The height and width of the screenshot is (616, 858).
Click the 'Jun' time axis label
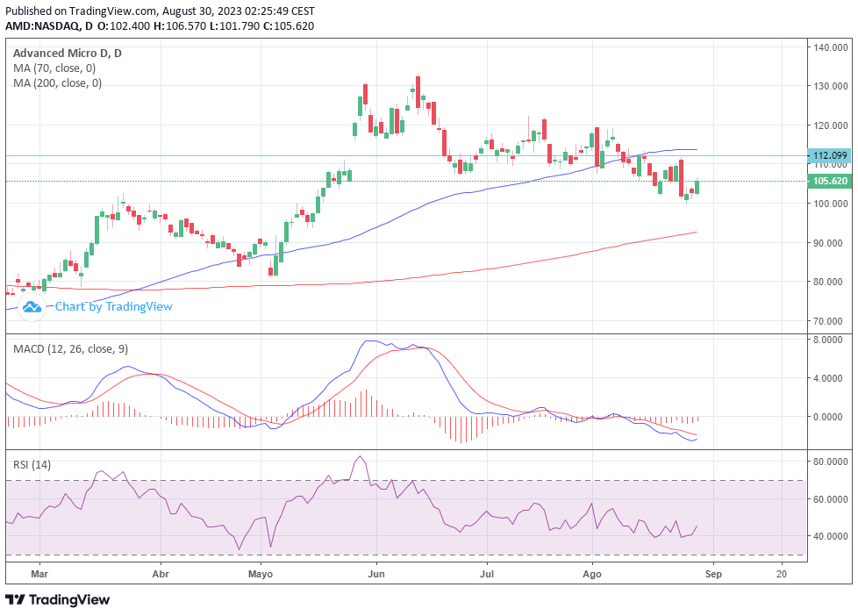point(376,574)
